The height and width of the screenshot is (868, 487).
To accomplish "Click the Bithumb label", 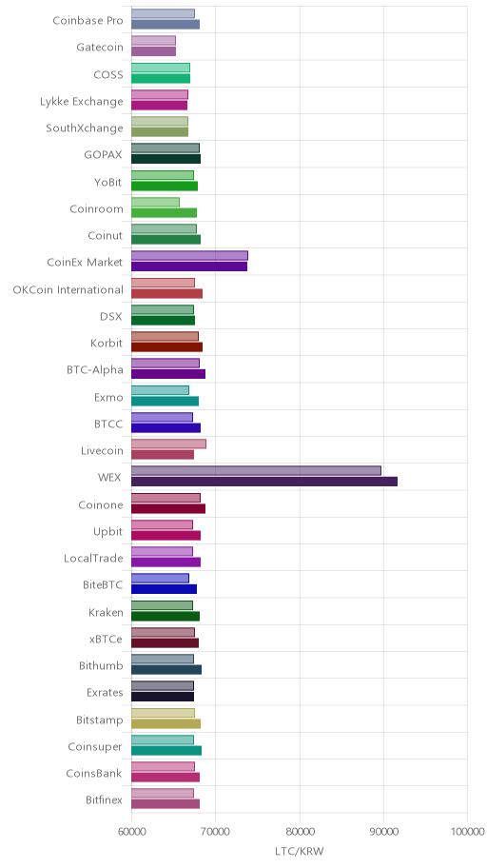I will [x=101, y=665].
